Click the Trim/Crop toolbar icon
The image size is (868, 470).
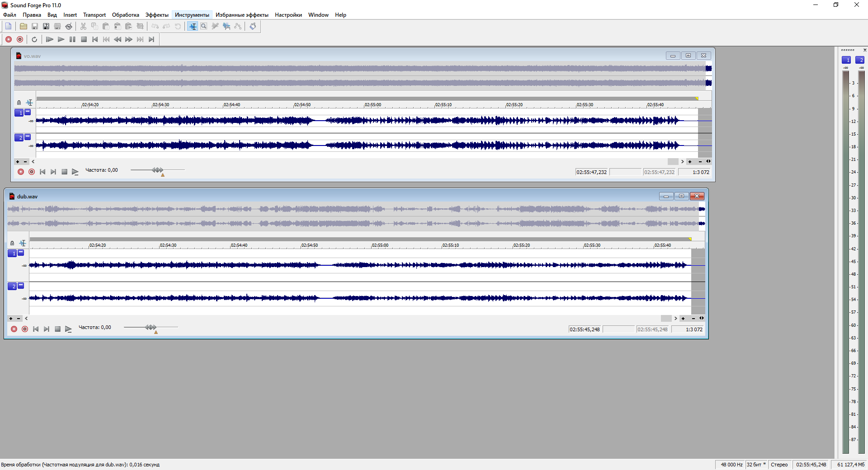coord(140,26)
